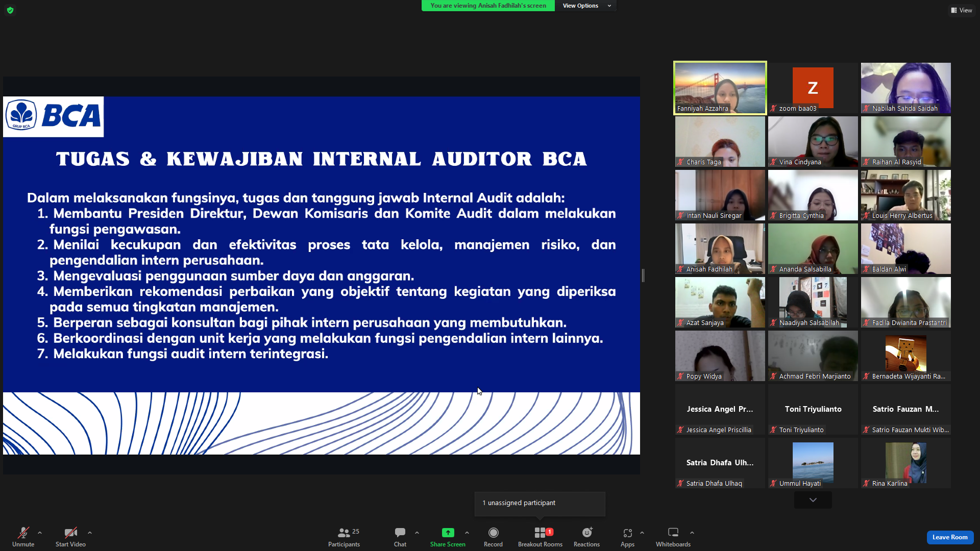This screenshot has width=980, height=551.
Task: Select Rina Karlina's participant tile
Action: click(906, 463)
